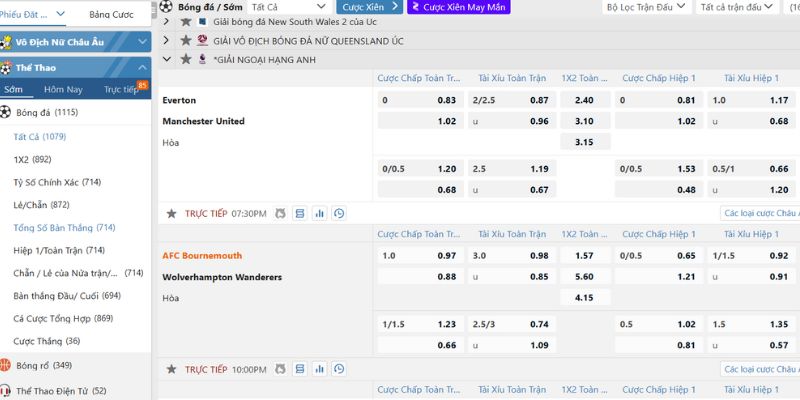Open the Bộ Lọc Trận Đấu dropdown
Image resolution: width=800 pixels, height=400 pixels.
pos(646,7)
